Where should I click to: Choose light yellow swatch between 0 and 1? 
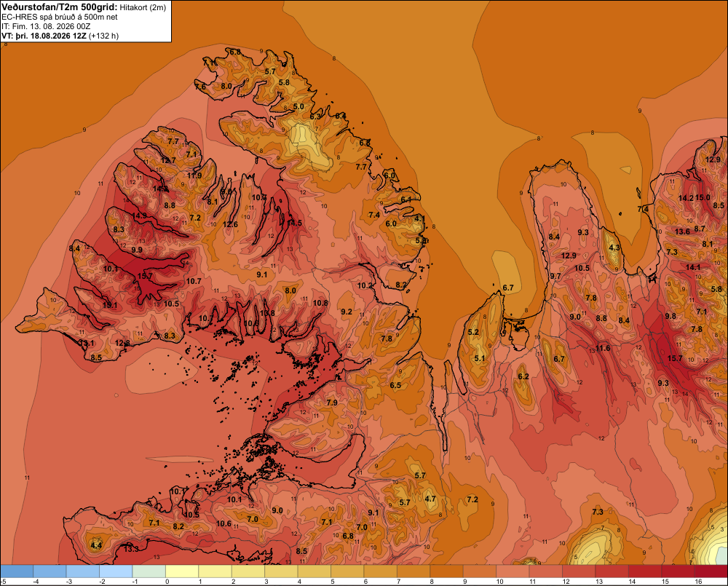point(183,571)
